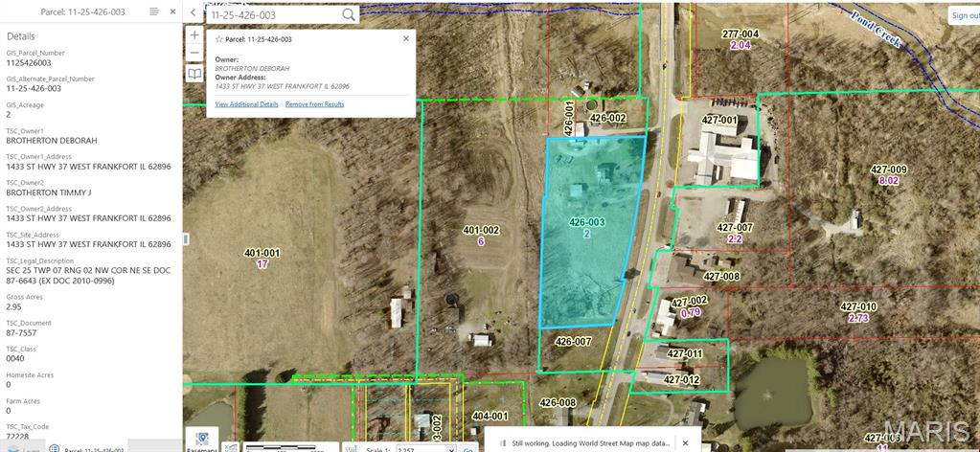
Task: Open the details panel menu icon
Action: 154,11
